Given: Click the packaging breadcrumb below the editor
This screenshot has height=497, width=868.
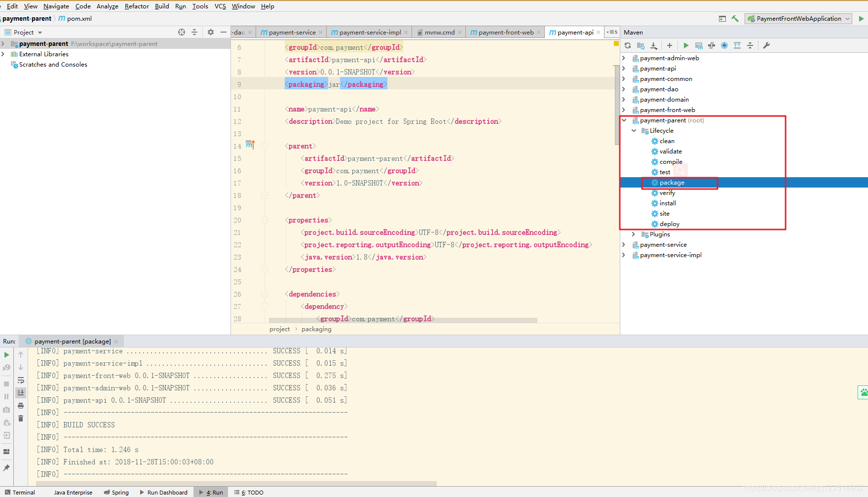Looking at the screenshot, I should (316, 329).
